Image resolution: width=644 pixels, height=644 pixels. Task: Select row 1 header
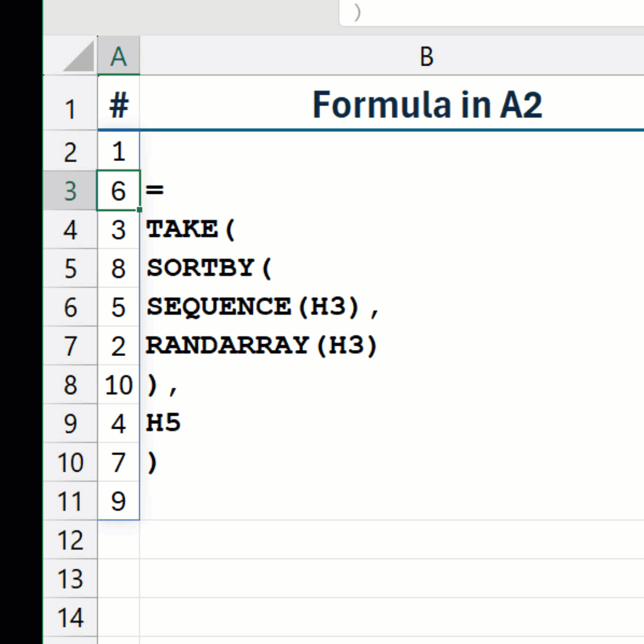[70, 109]
